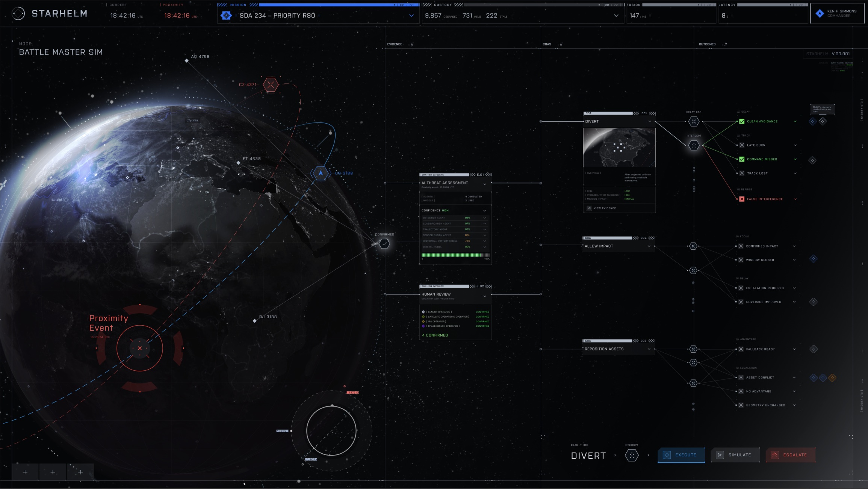
Task: Select the Outcomes column header
Action: 707,44
